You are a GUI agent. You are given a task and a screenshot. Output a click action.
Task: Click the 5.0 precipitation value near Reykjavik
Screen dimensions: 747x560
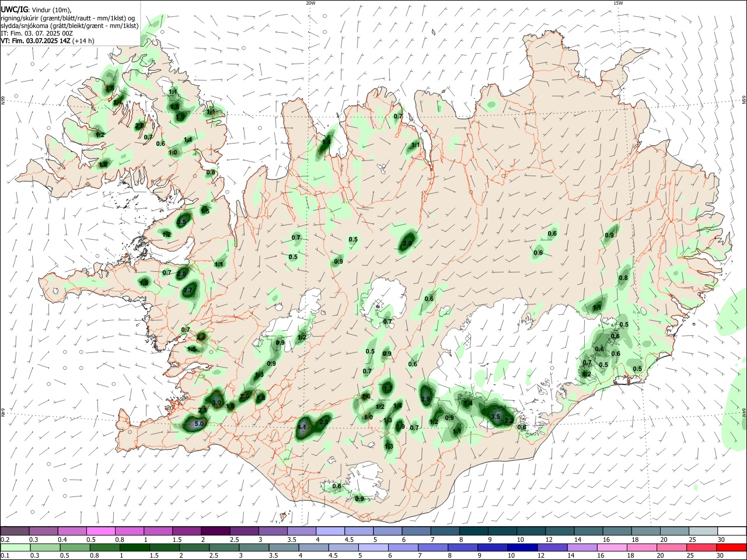click(x=198, y=423)
